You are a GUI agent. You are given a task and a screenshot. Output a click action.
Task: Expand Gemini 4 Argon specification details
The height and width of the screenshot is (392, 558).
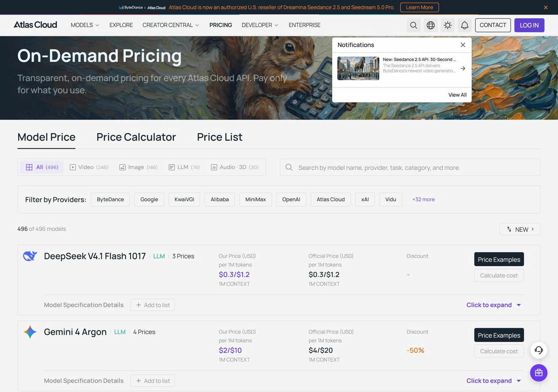[x=494, y=381]
